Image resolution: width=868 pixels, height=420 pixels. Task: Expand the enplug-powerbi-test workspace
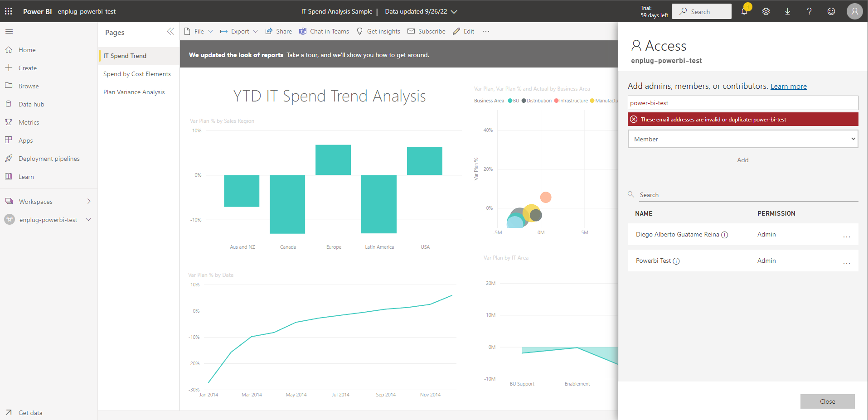click(x=88, y=220)
